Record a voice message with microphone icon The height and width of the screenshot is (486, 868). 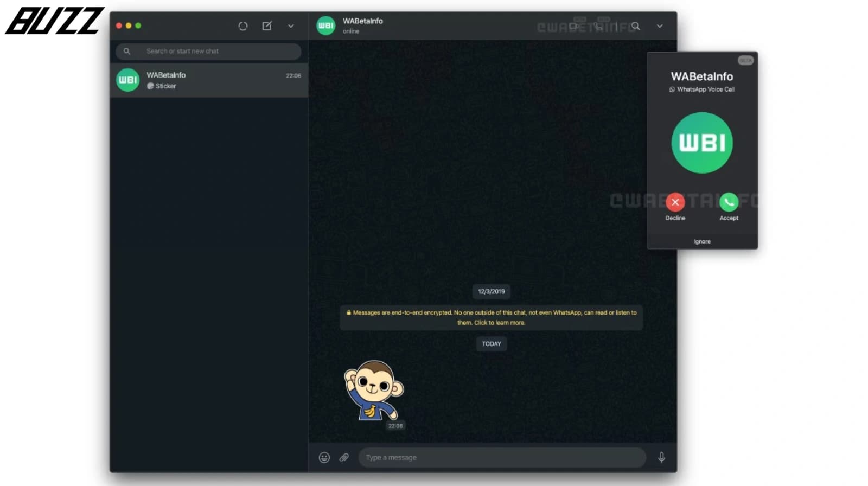(x=662, y=458)
